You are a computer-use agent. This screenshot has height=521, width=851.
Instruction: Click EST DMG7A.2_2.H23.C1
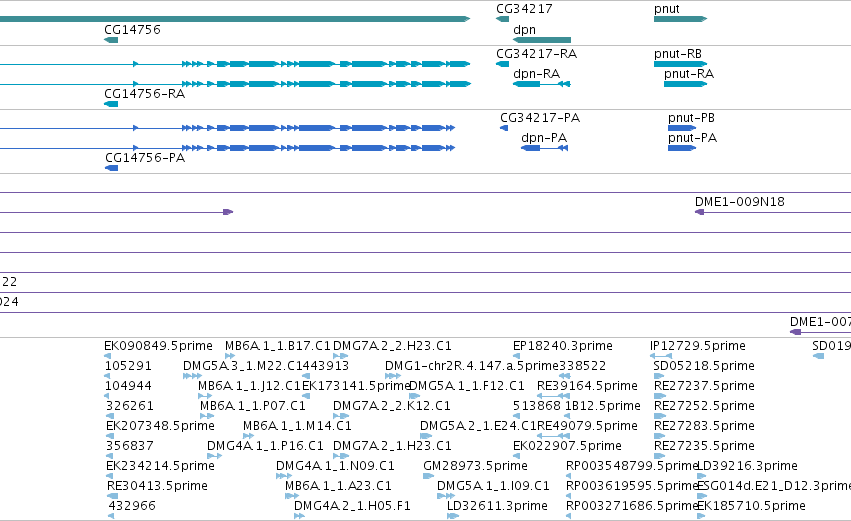pyautogui.click(x=392, y=346)
